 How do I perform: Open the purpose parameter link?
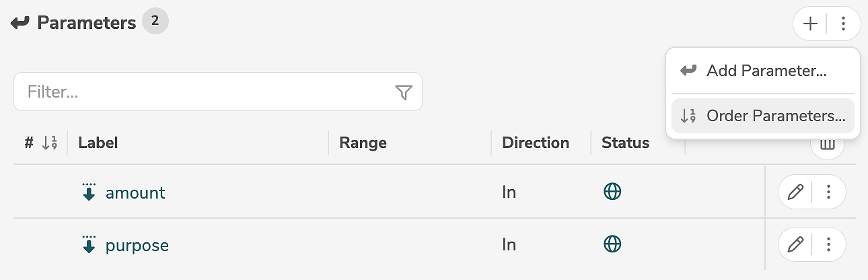pos(137,245)
